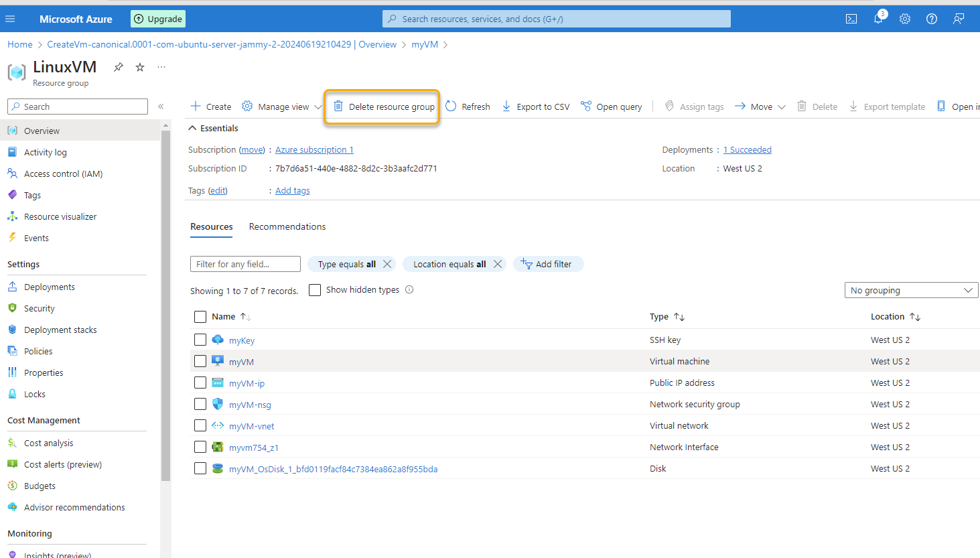Pin LinuxVM resource group to dashboard
980x558 pixels.
[x=119, y=67]
